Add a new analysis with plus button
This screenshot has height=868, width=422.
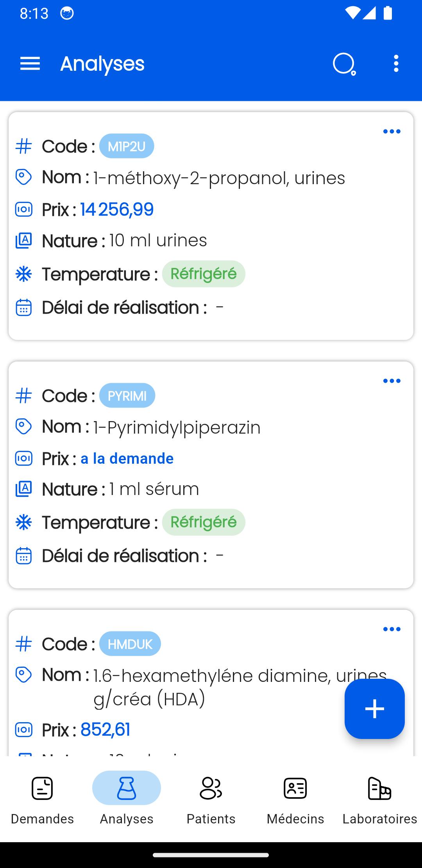point(374,709)
